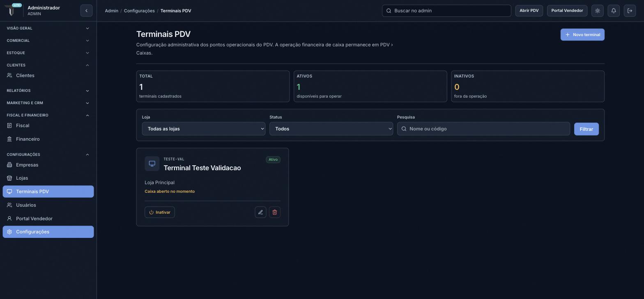Open Empresas in the sidebar
This screenshot has height=299, width=644.
48,165
